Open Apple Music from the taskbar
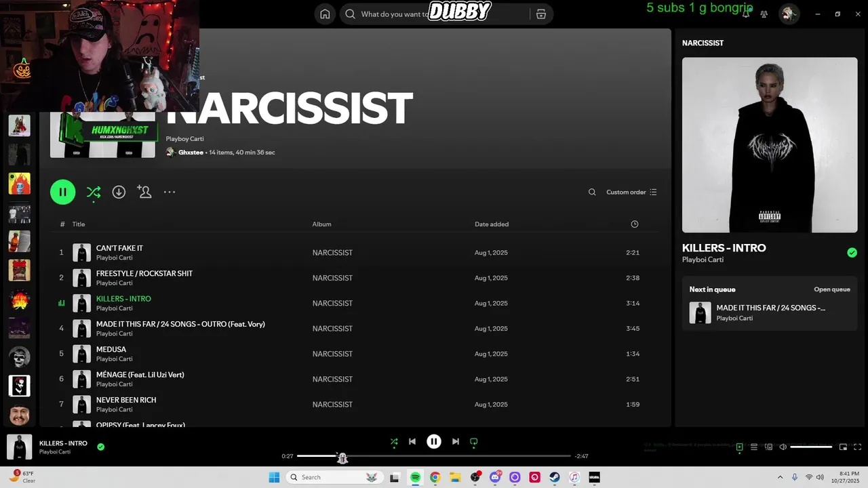Image resolution: width=868 pixels, height=488 pixels. tap(574, 477)
